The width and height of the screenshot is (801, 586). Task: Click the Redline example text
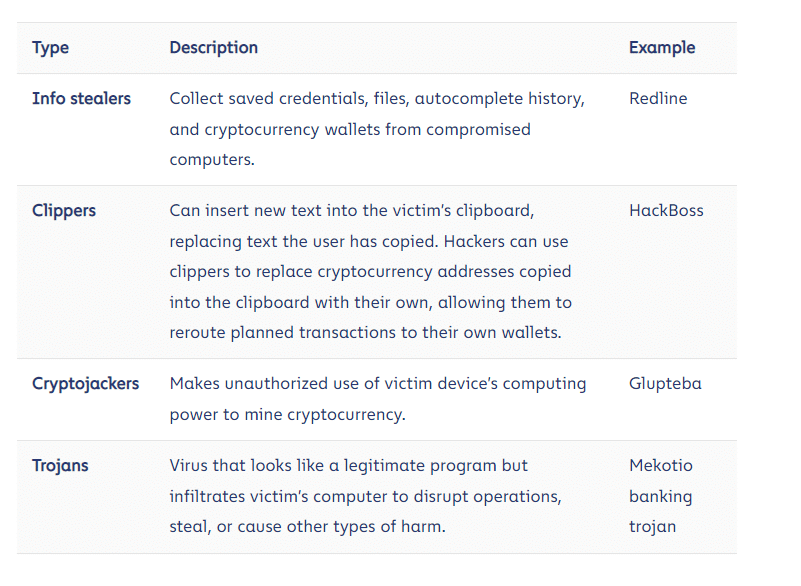pyautogui.click(x=658, y=98)
